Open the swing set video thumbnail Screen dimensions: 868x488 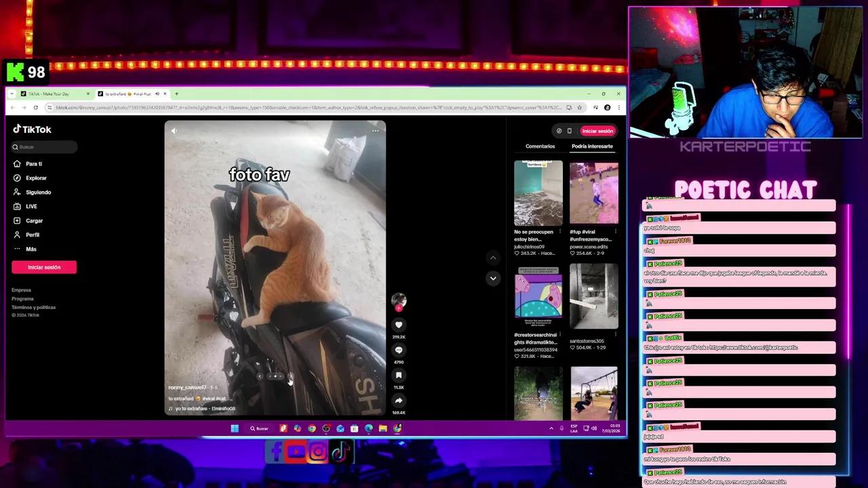594,393
